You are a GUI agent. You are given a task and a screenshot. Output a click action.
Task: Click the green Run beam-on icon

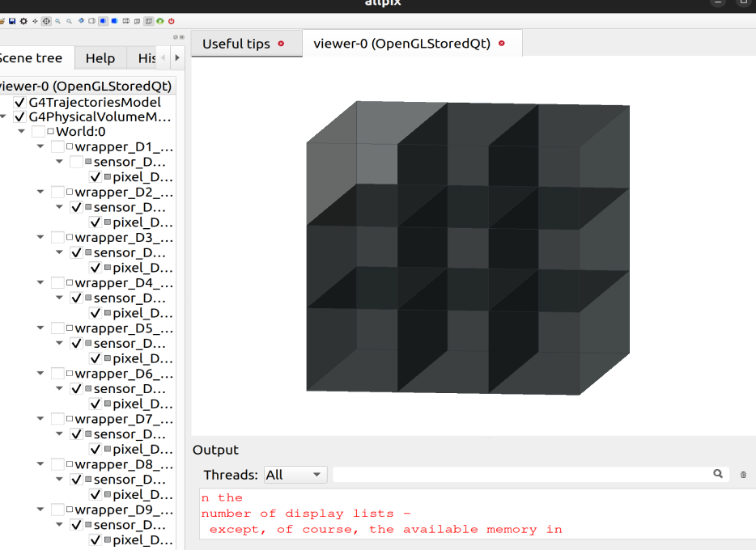click(160, 20)
